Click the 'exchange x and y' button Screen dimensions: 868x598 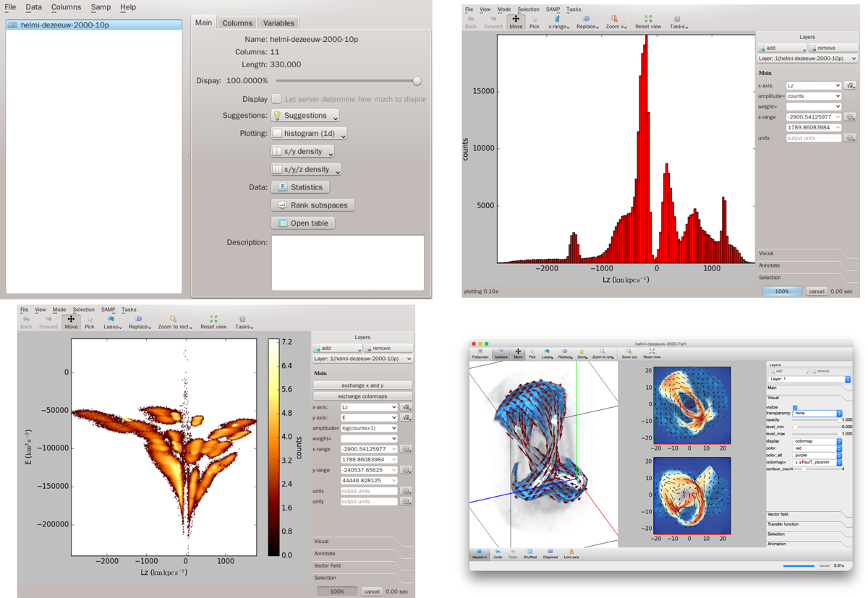click(362, 385)
